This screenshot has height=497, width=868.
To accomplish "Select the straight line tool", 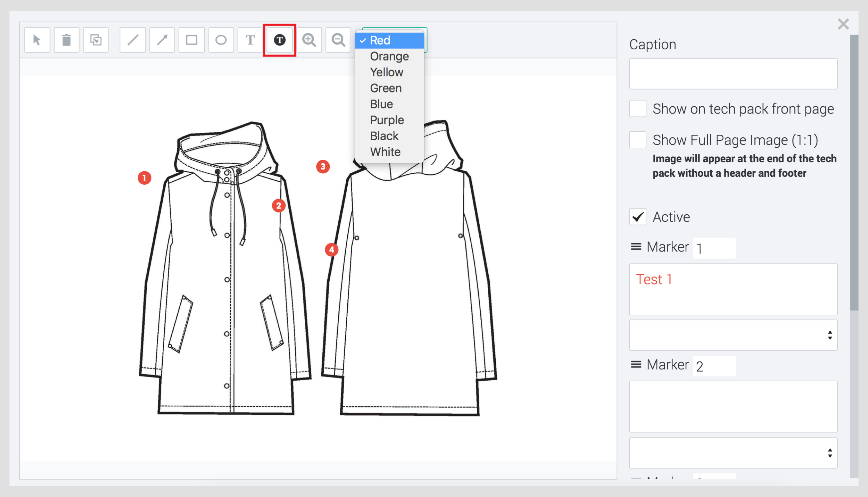I will click(133, 40).
